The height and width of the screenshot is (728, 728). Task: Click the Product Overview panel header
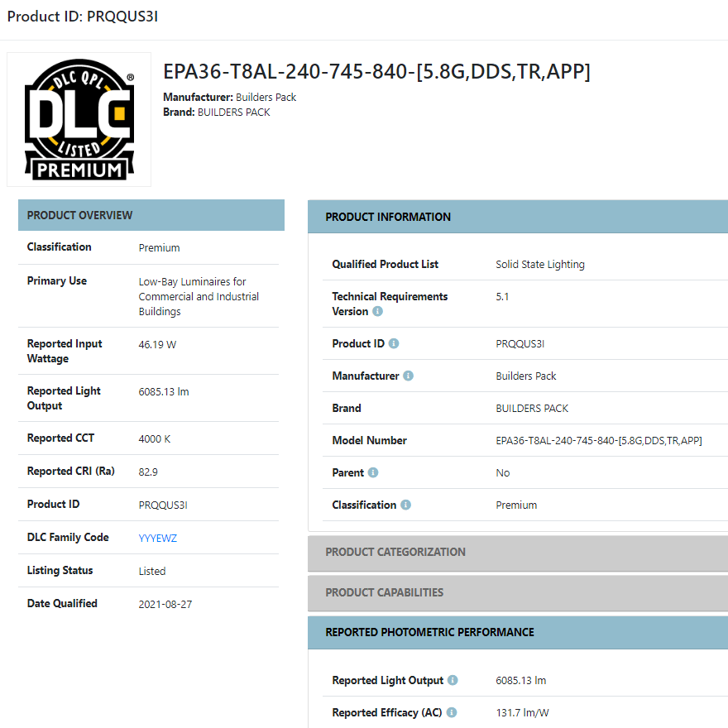(x=151, y=215)
